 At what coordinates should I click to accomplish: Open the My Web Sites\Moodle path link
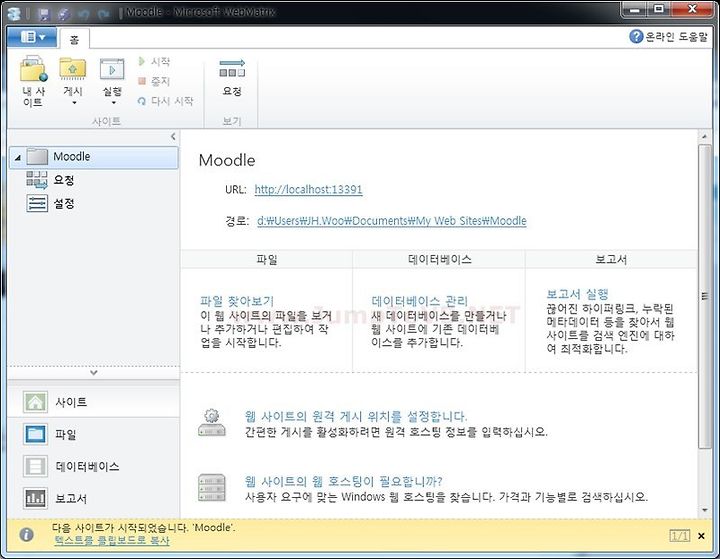[x=392, y=221]
